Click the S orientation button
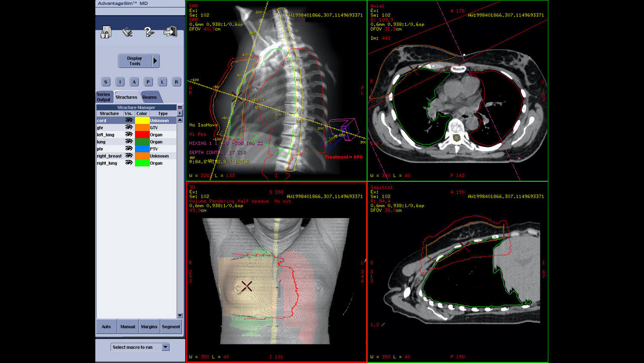The height and width of the screenshot is (363, 644). tap(106, 82)
